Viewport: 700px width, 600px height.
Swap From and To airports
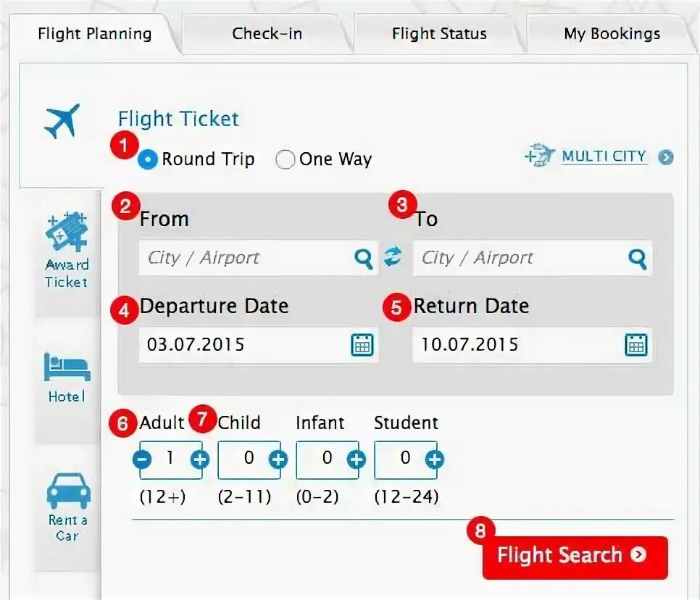393,257
